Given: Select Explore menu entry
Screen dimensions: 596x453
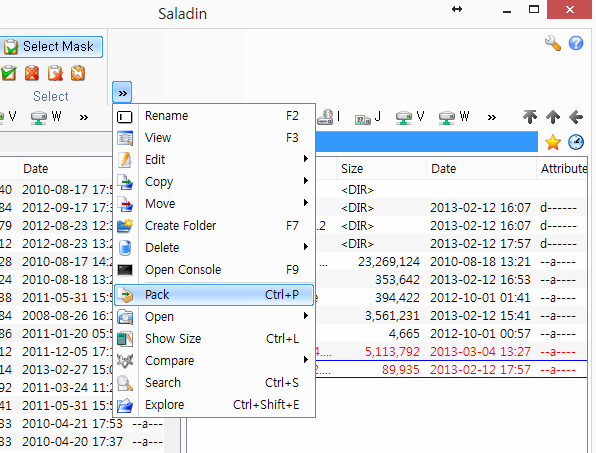Looking at the screenshot, I should (x=214, y=405).
